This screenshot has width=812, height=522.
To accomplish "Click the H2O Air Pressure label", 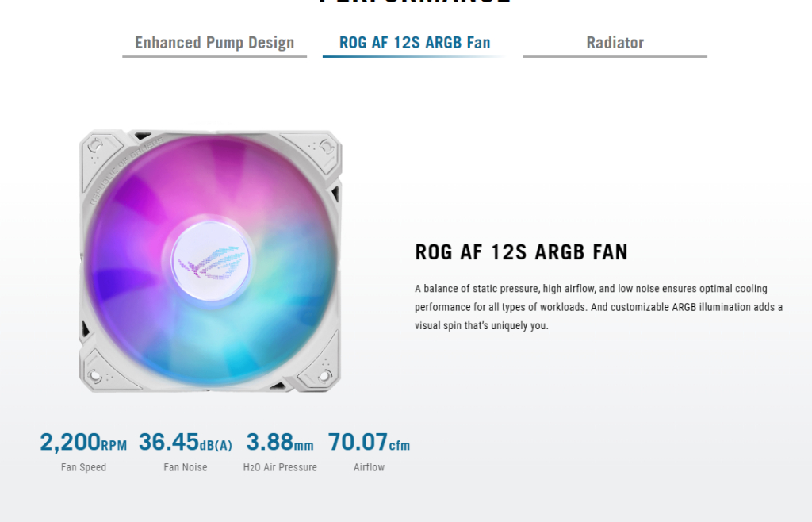I will point(280,467).
